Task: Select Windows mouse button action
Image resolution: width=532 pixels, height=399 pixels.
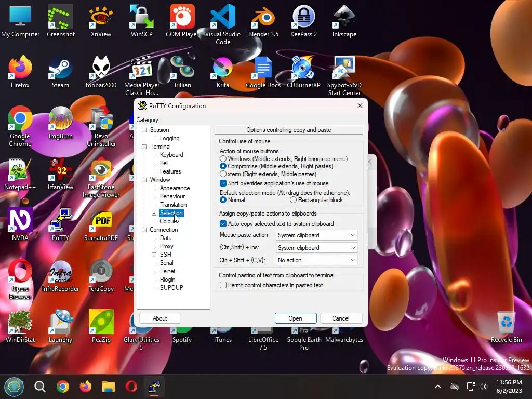Action: pos(284,159)
